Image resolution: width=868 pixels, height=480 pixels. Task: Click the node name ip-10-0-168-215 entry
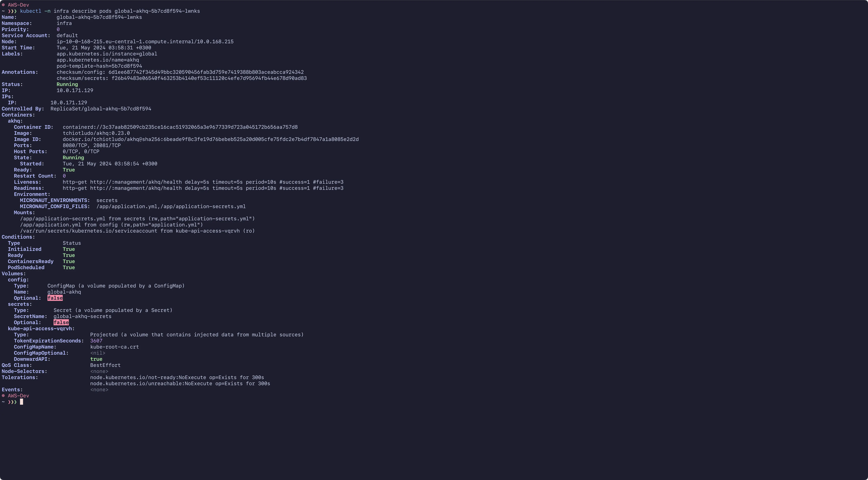145,42
